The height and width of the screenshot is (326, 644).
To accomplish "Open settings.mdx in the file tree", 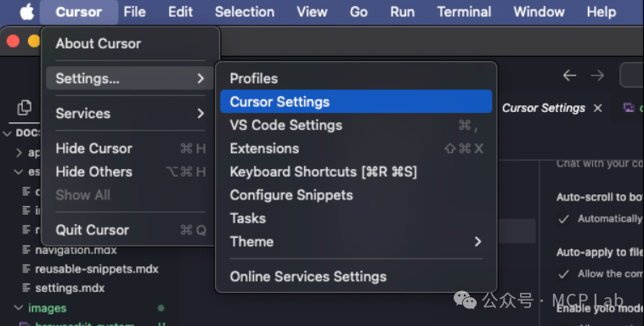I will [x=70, y=289].
